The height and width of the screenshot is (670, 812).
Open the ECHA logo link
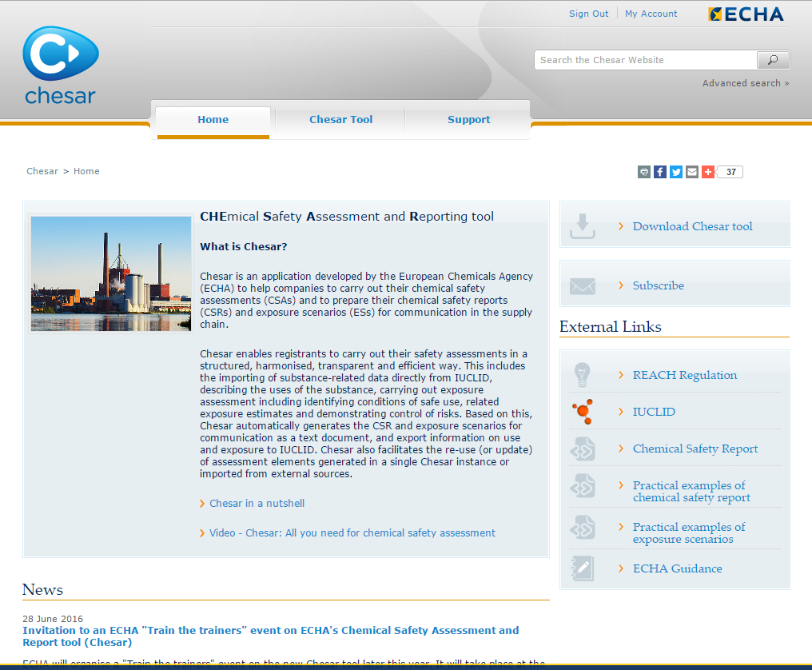[746, 14]
